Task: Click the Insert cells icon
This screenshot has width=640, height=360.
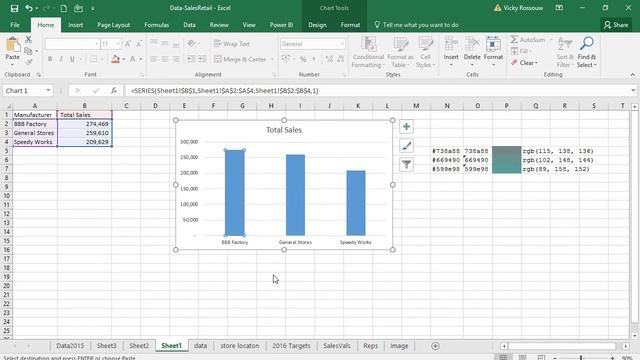Action: (451, 44)
